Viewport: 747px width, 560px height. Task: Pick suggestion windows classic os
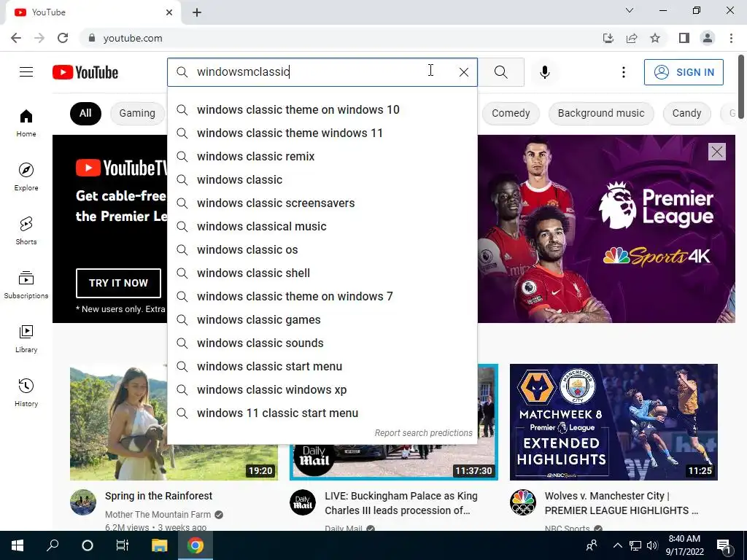pyautogui.click(x=322, y=249)
